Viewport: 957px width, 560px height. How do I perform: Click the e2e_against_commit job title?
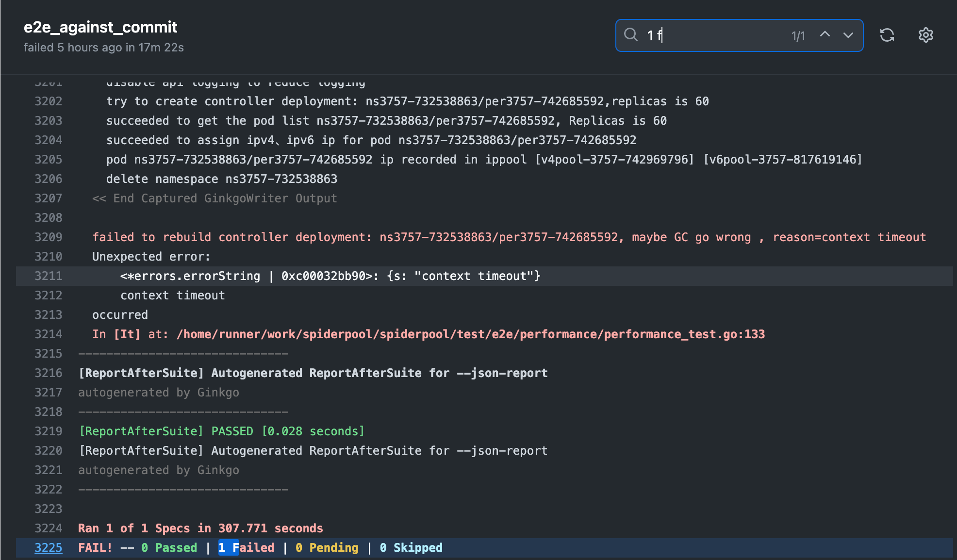[x=100, y=27]
